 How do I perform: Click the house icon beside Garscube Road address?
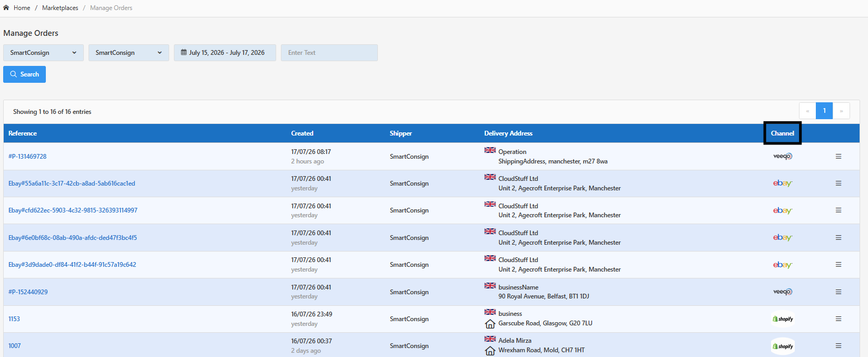click(490, 324)
